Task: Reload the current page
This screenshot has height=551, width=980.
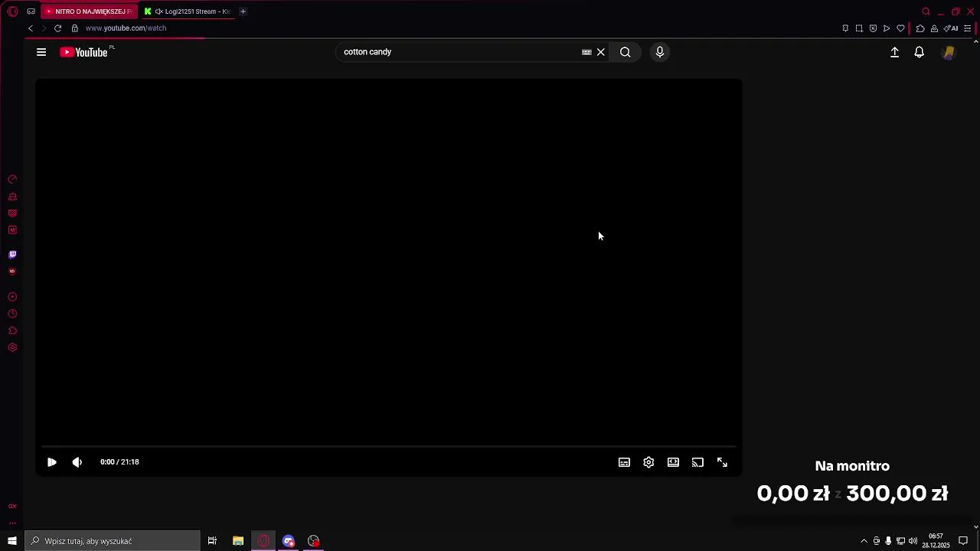Action: [57, 28]
